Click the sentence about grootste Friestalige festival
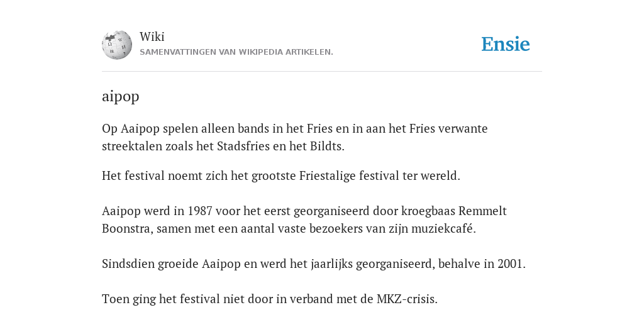Screen dimensions: 644x322 [281, 176]
